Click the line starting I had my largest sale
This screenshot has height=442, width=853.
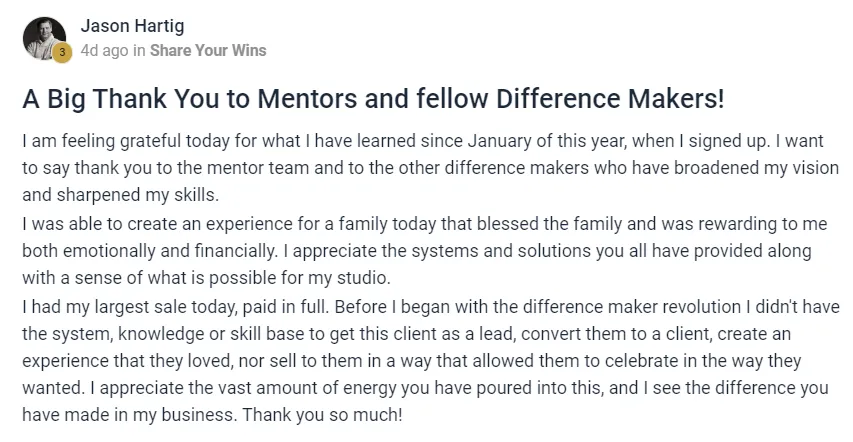pos(431,307)
